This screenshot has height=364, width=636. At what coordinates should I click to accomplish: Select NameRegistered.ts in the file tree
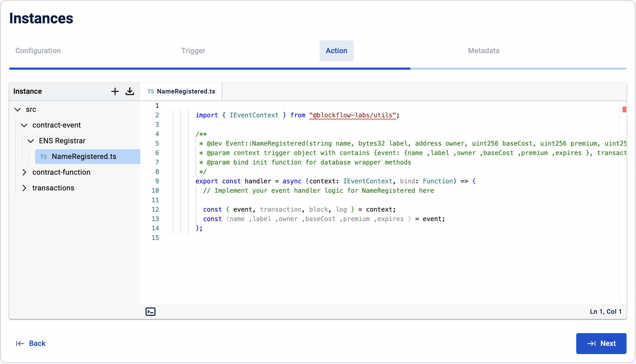(x=84, y=157)
